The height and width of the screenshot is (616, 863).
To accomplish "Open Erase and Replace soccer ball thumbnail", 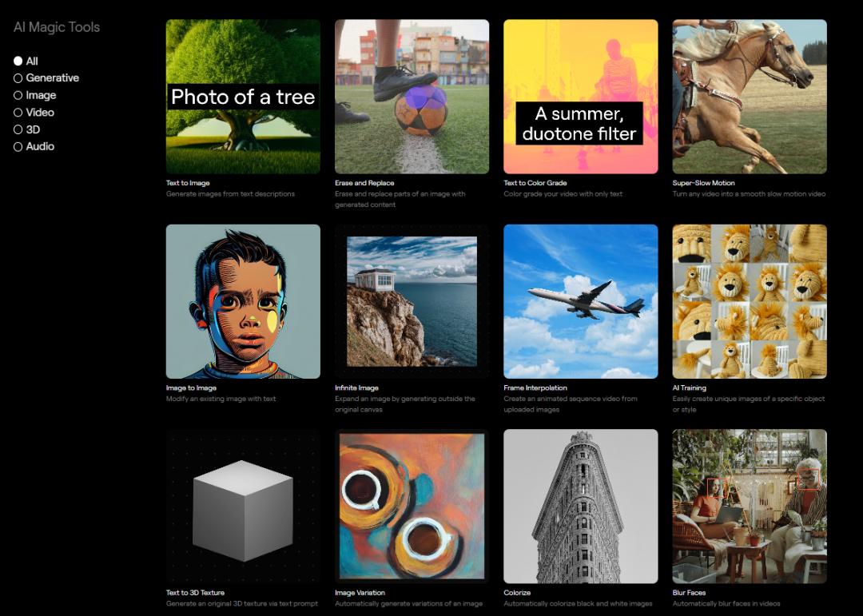I will 412,97.
